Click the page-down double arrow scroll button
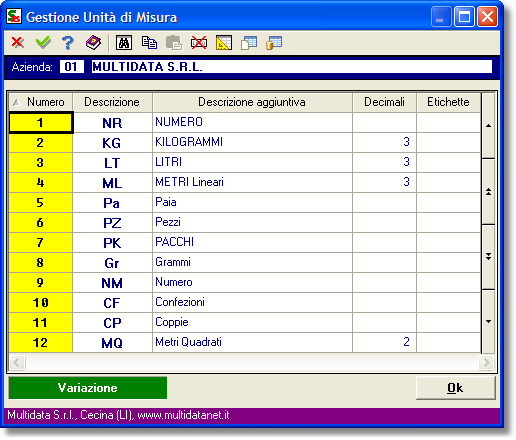Image resolution: width=516 pixels, height=440 pixels. coord(488,257)
